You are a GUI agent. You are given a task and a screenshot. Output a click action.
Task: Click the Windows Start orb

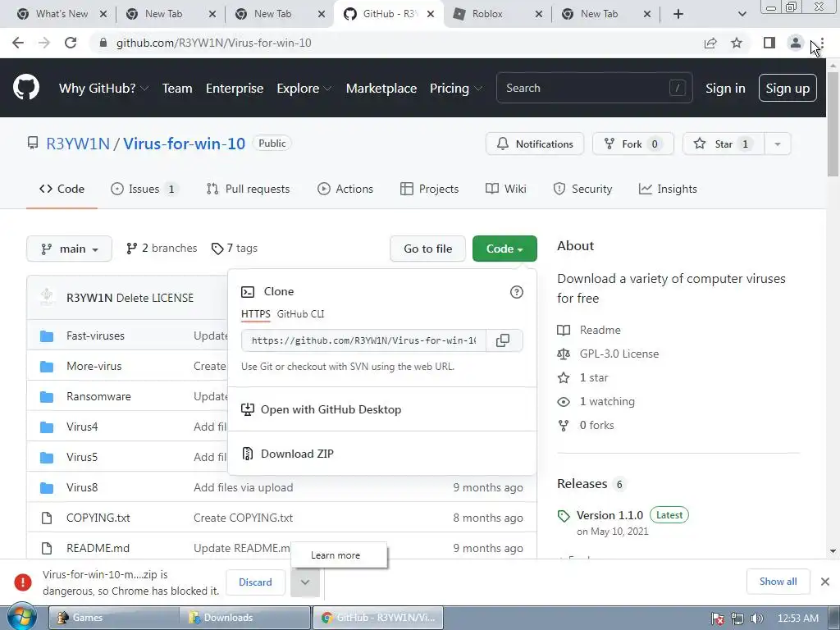point(22,618)
